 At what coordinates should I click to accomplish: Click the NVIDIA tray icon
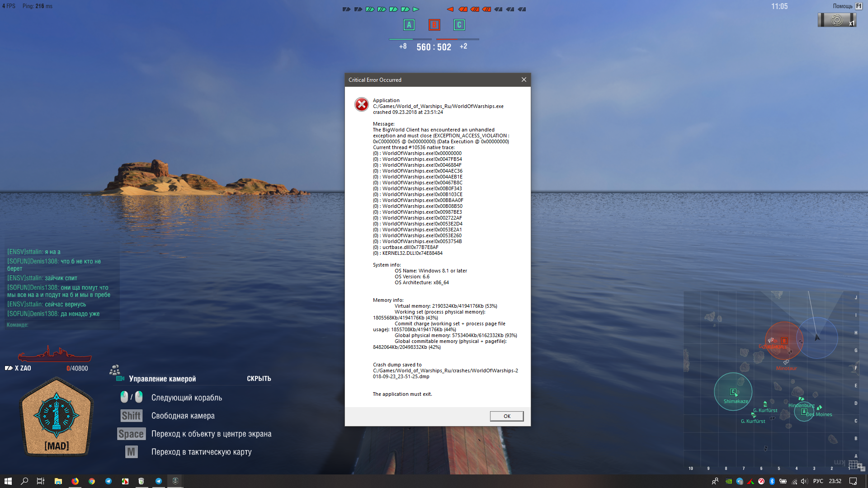[x=729, y=481]
